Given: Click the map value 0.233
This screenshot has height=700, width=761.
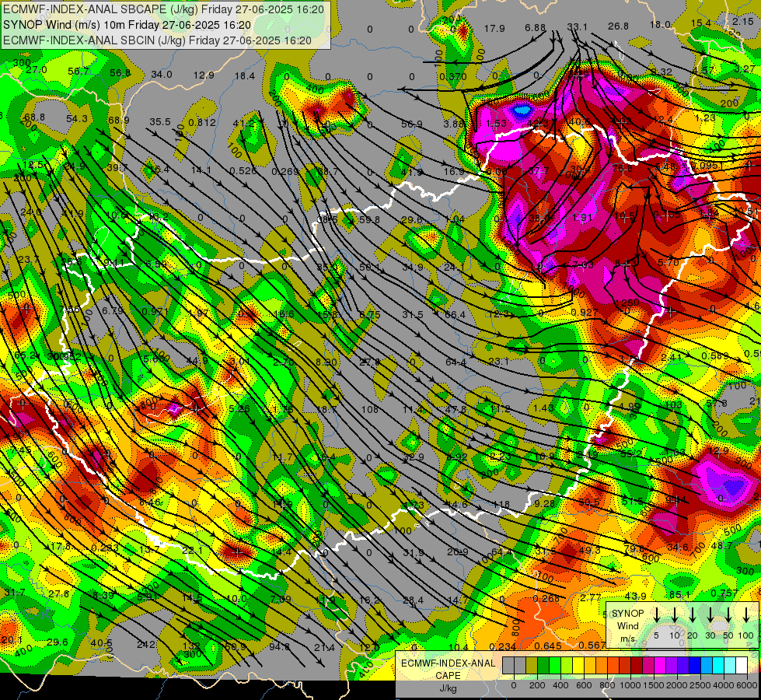Looking at the screenshot, I should (105, 548).
